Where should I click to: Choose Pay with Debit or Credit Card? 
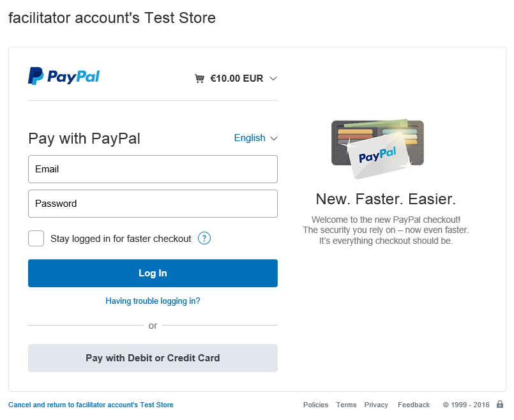pyautogui.click(x=153, y=358)
